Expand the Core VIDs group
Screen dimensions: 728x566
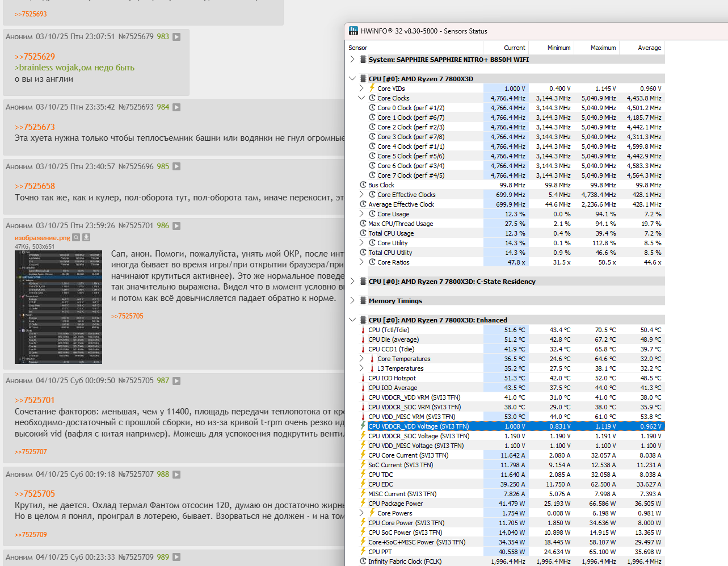[x=361, y=88]
